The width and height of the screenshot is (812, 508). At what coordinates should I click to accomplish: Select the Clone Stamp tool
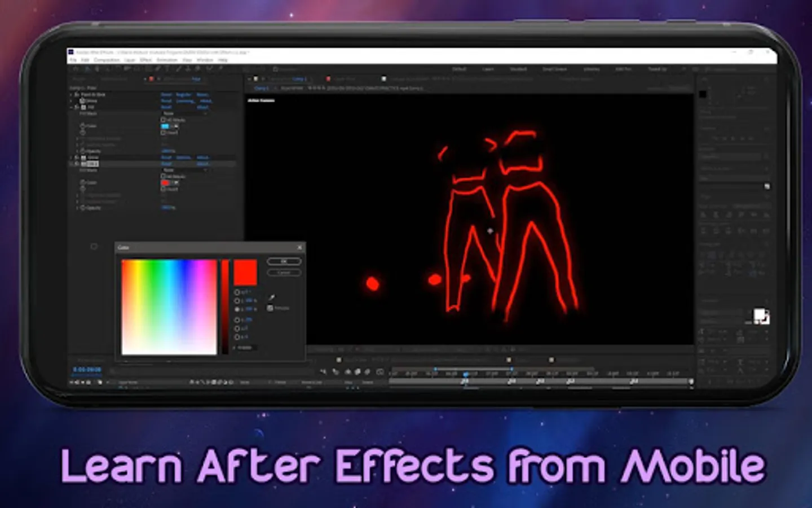pos(188,68)
